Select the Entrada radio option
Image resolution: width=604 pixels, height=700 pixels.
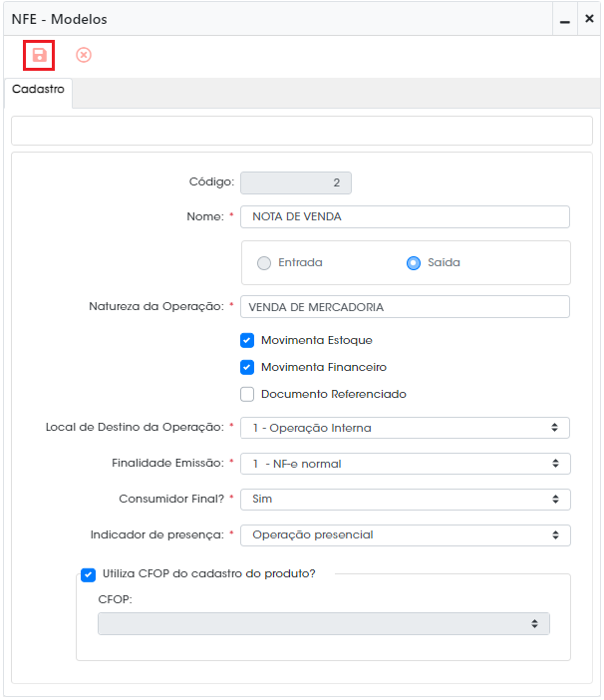coord(264,263)
